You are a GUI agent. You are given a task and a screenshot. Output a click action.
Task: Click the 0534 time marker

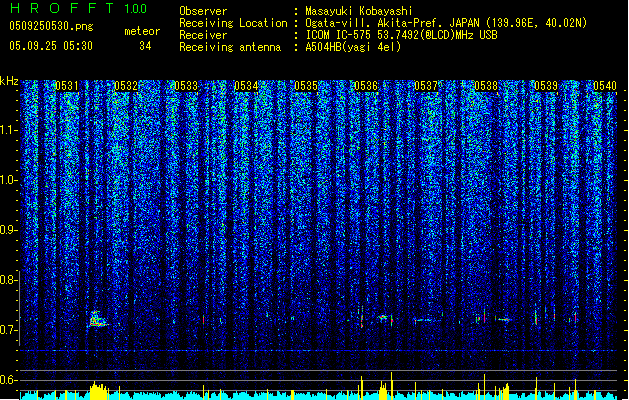click(246, 86)
